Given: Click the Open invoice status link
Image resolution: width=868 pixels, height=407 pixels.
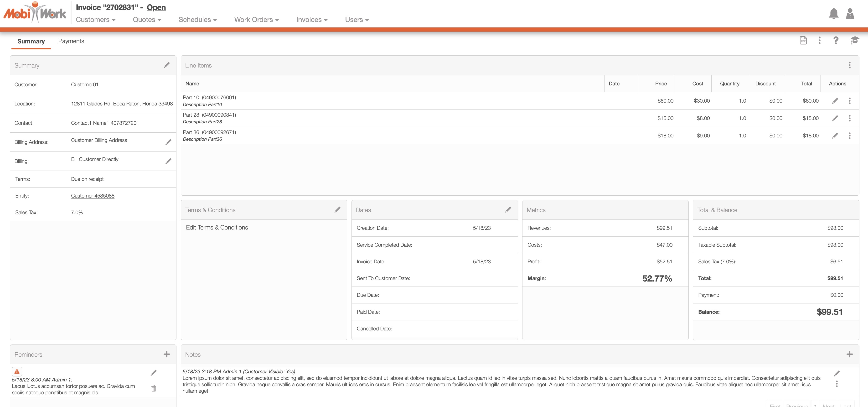Looking at the screenshot, I should [x=156, y=7].
